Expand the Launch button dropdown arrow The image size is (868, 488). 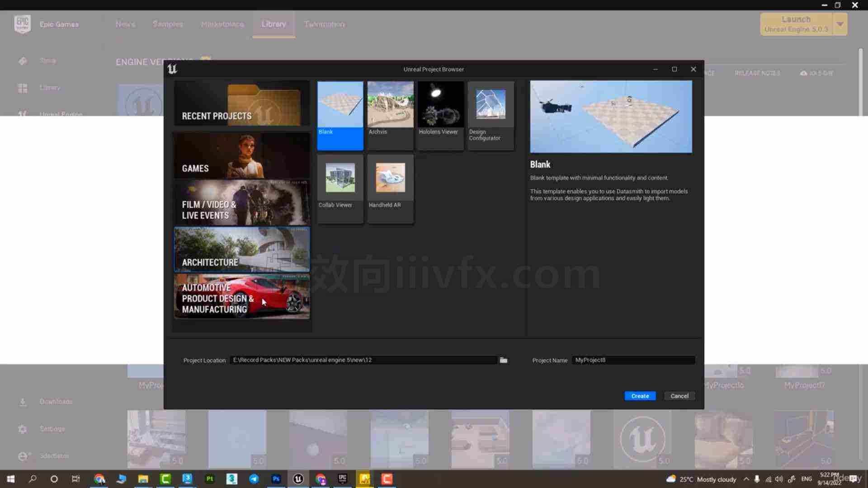tap(840, 24)
